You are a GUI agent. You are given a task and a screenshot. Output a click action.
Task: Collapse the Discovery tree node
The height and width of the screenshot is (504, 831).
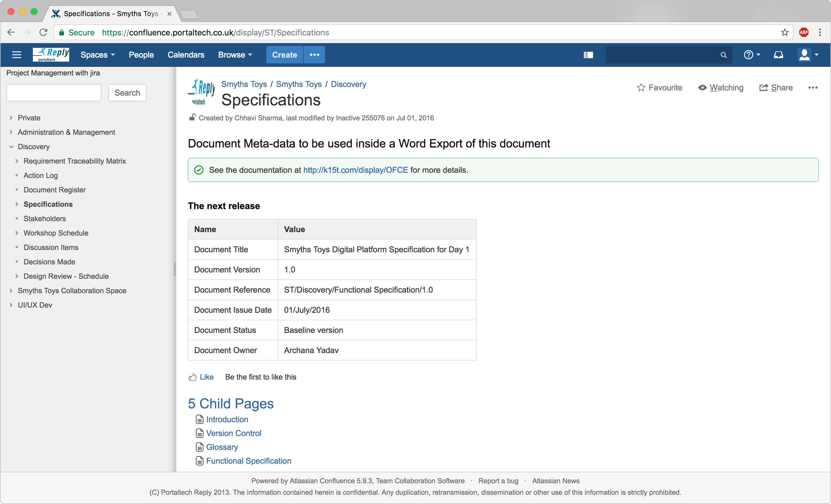[11, 147]
